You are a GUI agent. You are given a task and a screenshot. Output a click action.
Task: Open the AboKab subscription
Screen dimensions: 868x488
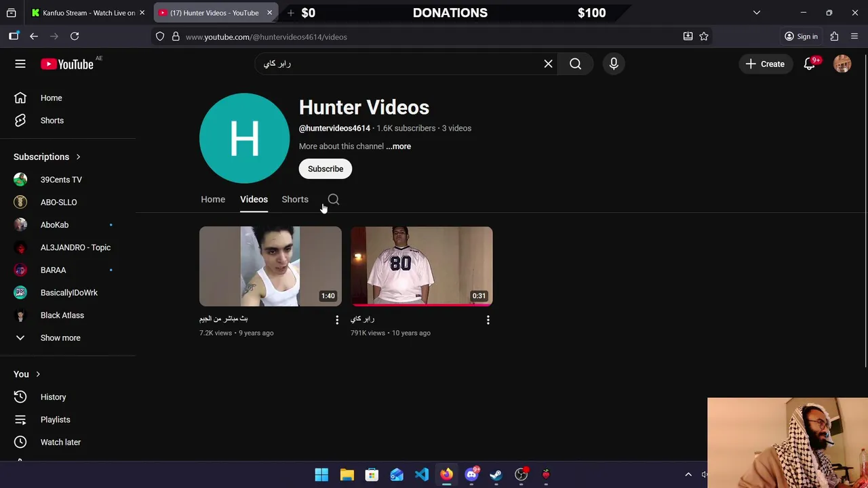tap(68, 225)
